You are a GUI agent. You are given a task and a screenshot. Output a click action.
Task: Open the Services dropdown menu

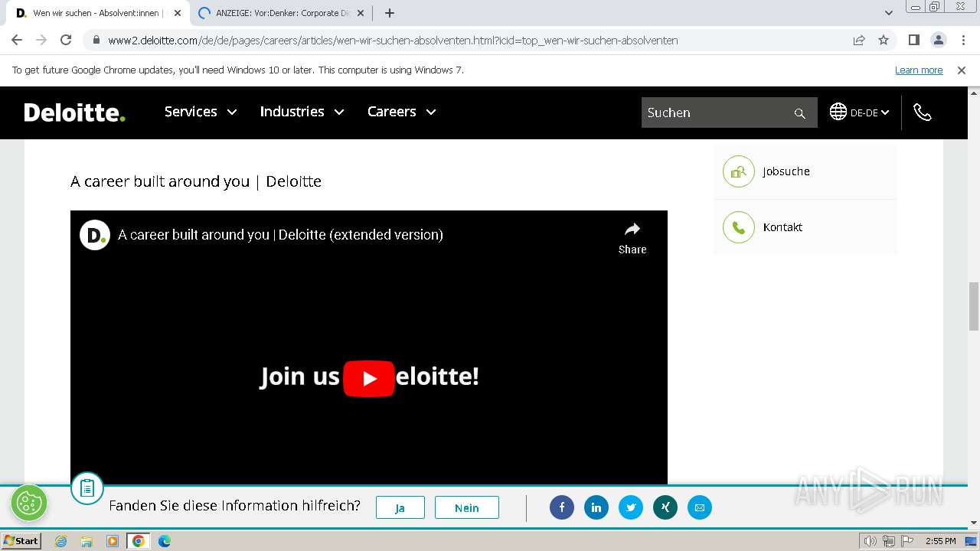201,112
